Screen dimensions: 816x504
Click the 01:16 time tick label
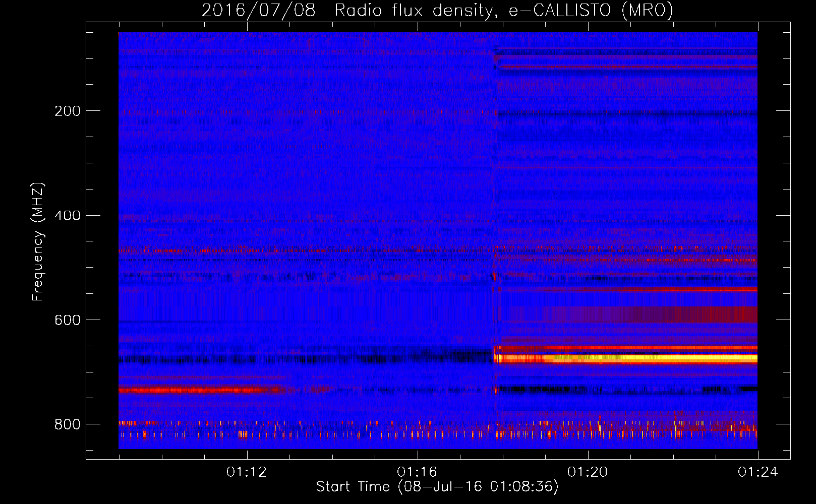417,472
